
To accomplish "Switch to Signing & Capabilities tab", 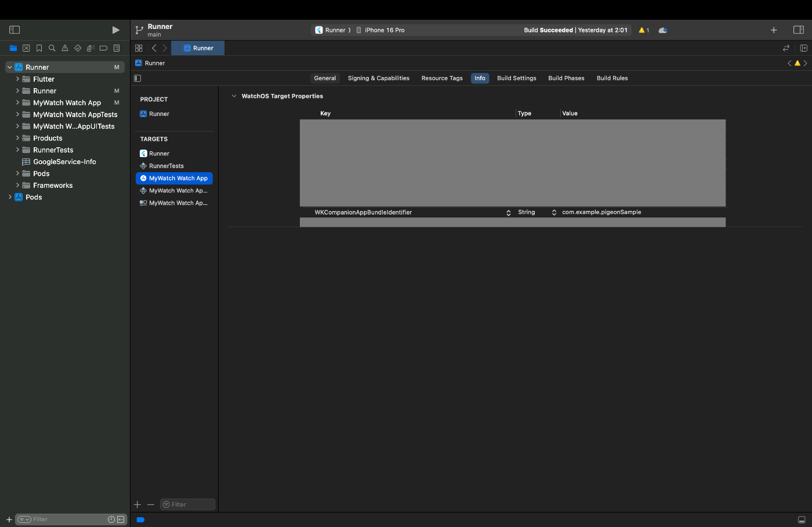I will pos(379,78).
